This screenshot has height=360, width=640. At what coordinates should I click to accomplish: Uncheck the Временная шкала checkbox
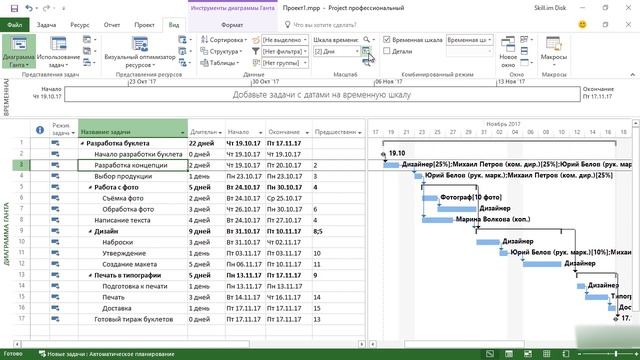pyautogui.click(x=387, y=40)
